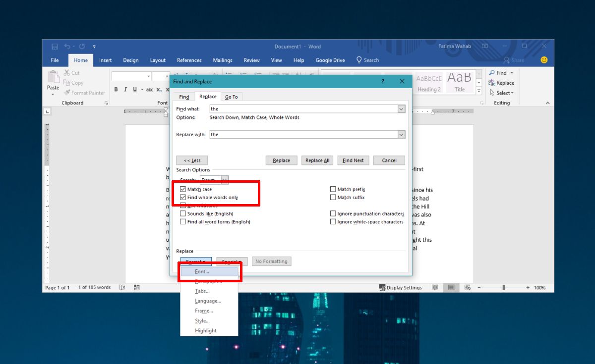Click the spelling proofing icon in status bar
This screenshot has width=595, height=364.
click(x=122, y=287)
